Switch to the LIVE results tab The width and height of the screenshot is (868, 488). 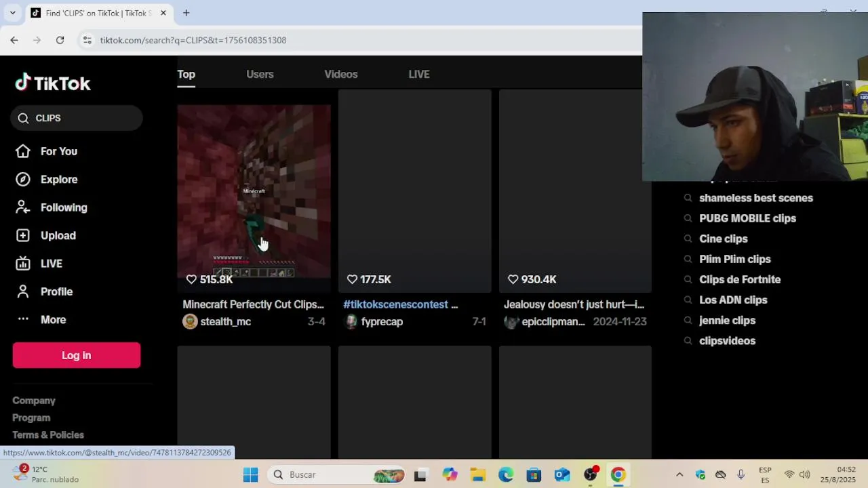tap(419, 74)
